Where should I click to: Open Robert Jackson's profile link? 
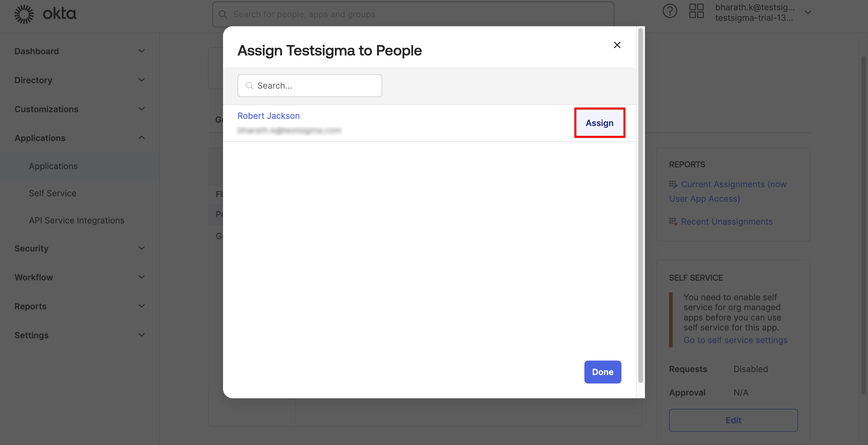(x=269, y=116)
